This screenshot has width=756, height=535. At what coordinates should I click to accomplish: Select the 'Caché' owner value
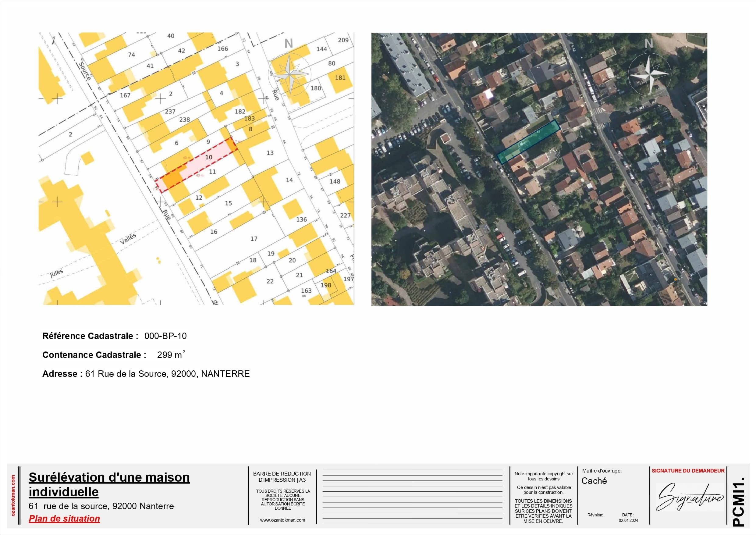pyautogui.click(x=594, y=481)
